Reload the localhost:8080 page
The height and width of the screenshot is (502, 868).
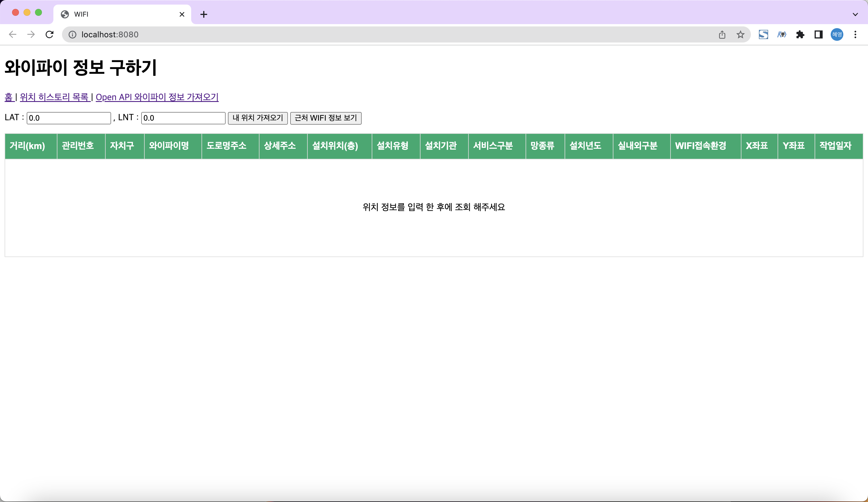[49, 34]
